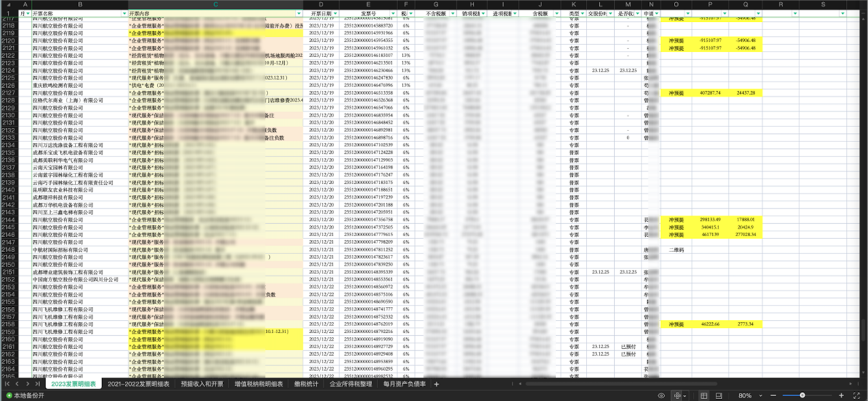
Task: Go to previous sheet tab arrow
Action: [18, 384]
